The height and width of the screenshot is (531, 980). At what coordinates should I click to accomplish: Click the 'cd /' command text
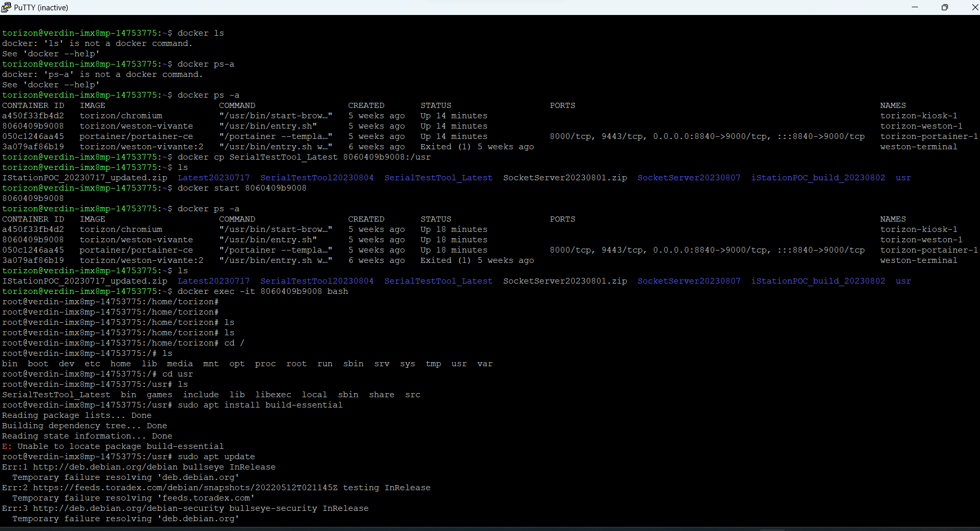coord(235,343)
